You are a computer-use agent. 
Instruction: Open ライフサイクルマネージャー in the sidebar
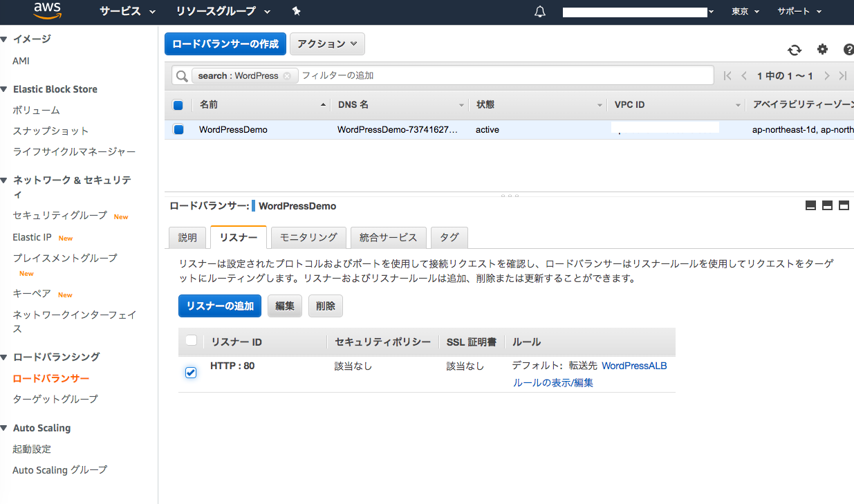[x=74, y=151]
